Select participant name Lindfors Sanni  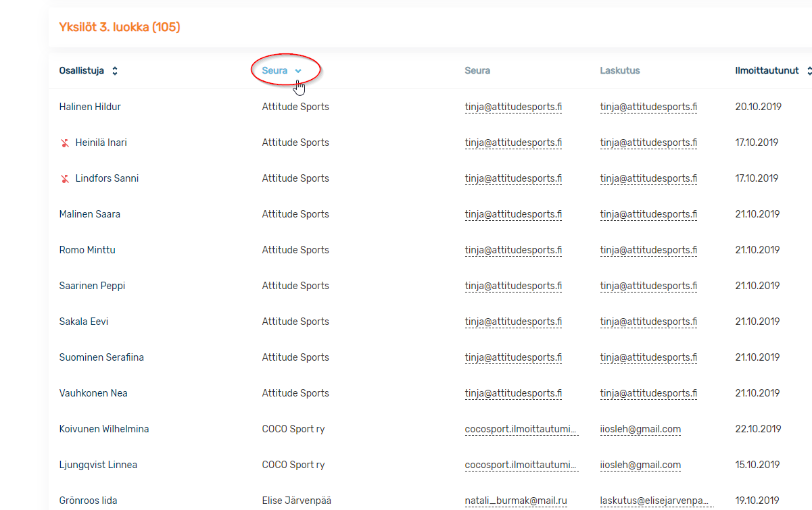[107, 178]
